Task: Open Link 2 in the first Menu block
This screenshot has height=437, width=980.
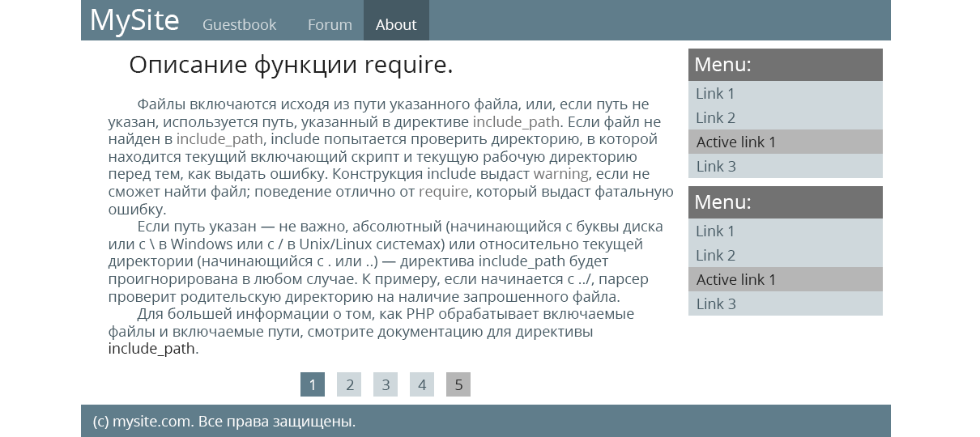Action: click(x=786, y=117)
